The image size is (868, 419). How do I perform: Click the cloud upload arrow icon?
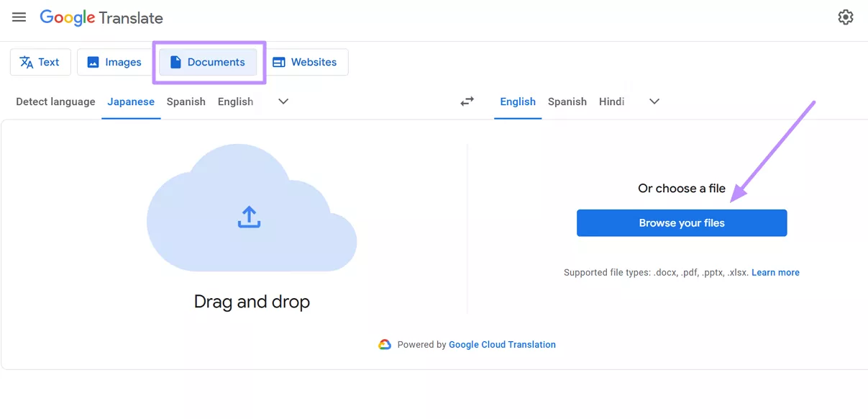click(x=249, y=217)
